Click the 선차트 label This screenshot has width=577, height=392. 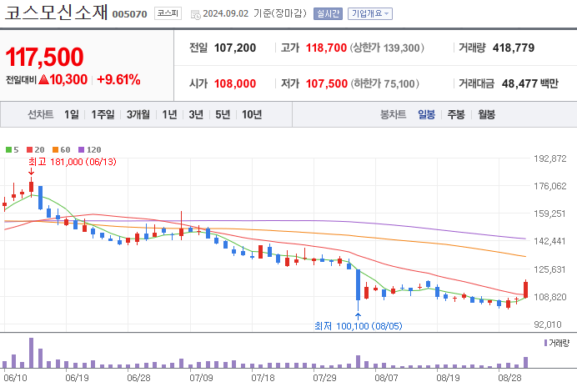41,114
